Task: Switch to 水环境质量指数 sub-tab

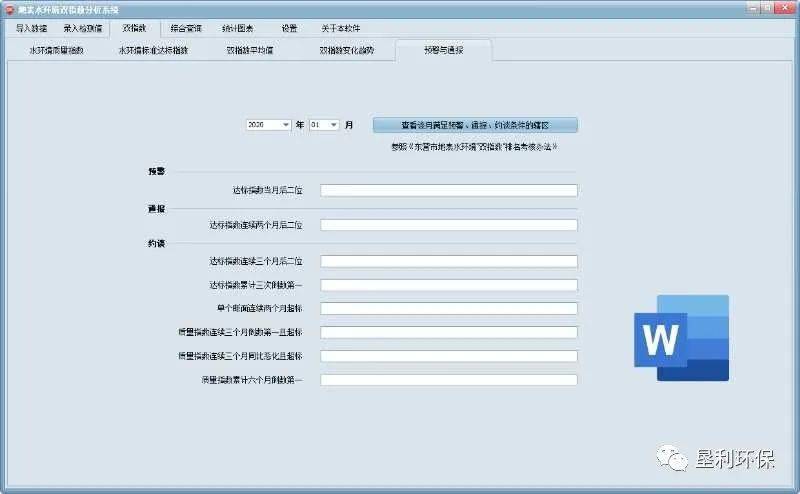Action: (x=56, y=50)
